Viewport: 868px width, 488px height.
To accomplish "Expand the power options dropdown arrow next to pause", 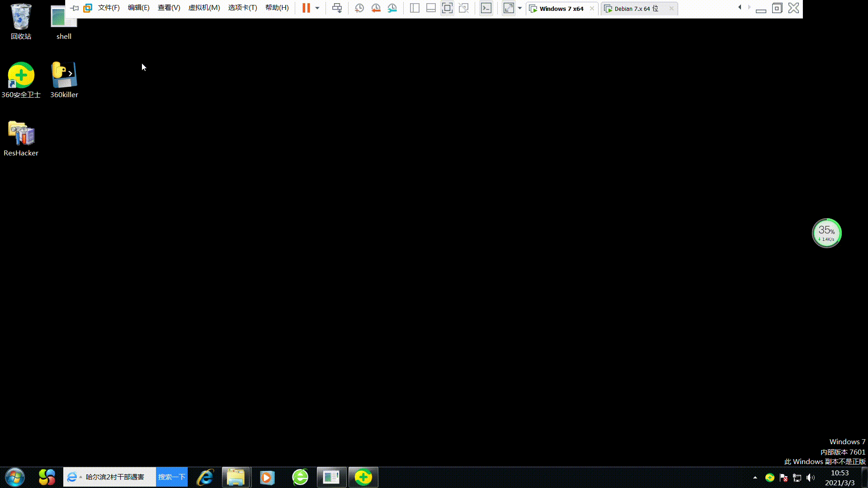I will coord(317,8).
